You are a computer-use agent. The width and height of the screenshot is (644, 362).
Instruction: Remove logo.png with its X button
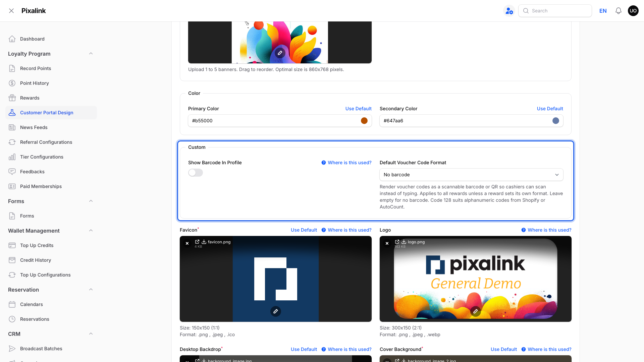[387, 243]
